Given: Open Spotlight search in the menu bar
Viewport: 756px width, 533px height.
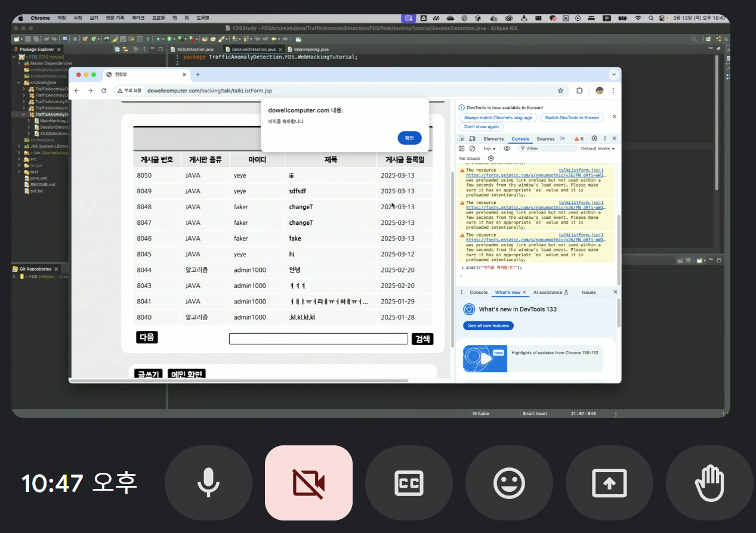Looking at the screenshot, I should pyautogui.click(x=651, y=18).
